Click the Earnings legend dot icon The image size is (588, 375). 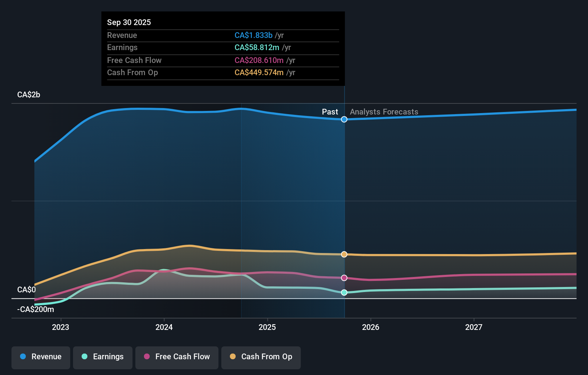click(84, 357)
